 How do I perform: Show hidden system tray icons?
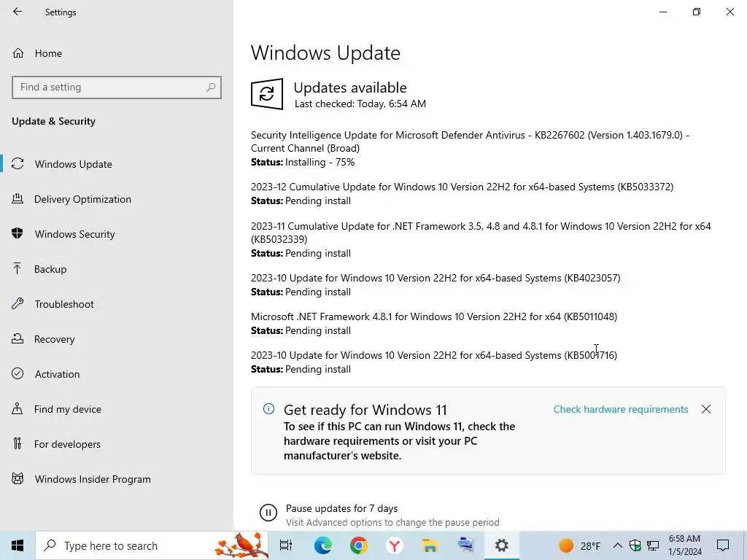point(617,545)
